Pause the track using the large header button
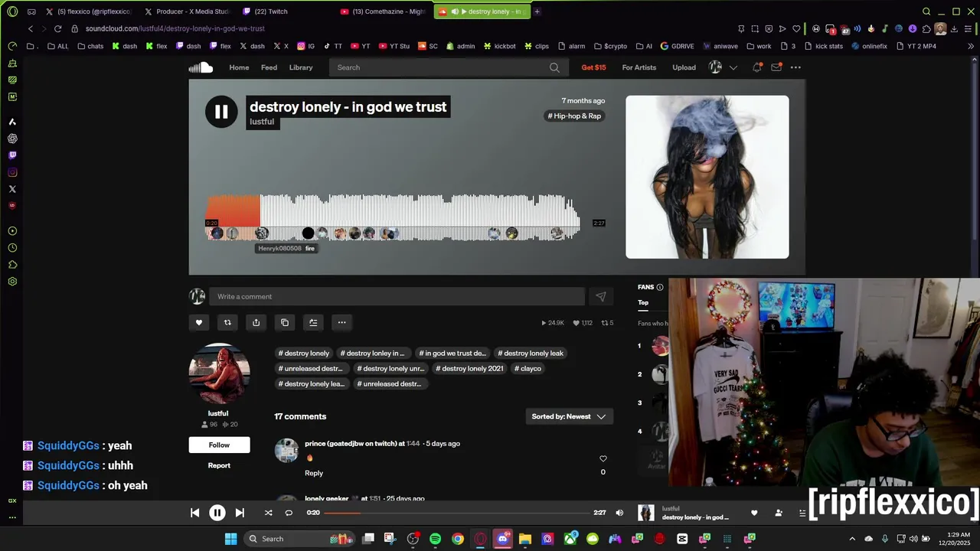Image resolution: width=980 pixels, height=551 pixels. (221, 112)
